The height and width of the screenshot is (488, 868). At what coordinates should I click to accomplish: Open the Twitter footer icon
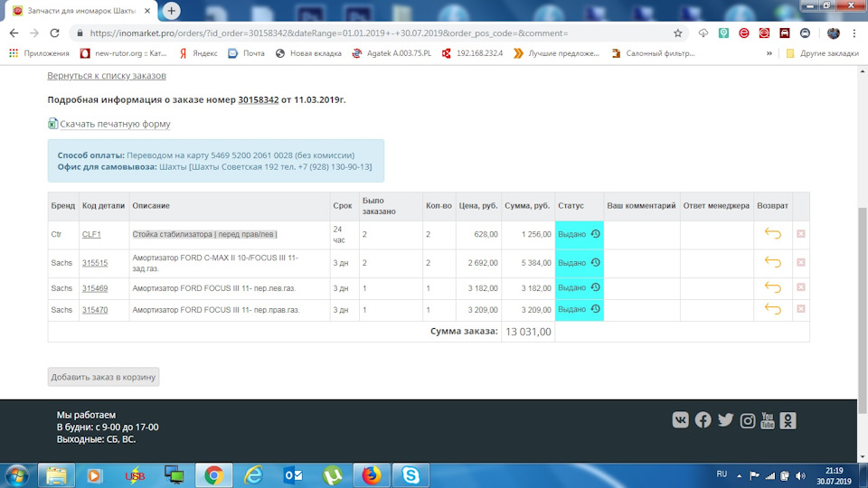click(x=725, y=420)
